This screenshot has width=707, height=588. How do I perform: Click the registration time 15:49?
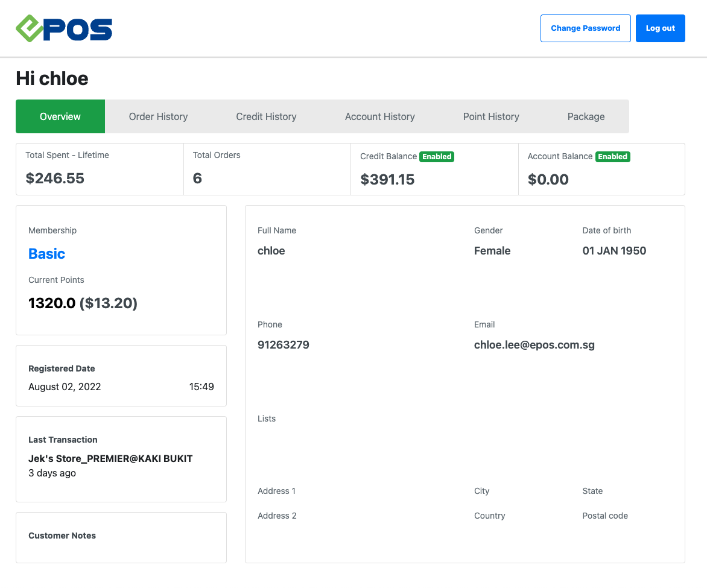pos(201,387)
